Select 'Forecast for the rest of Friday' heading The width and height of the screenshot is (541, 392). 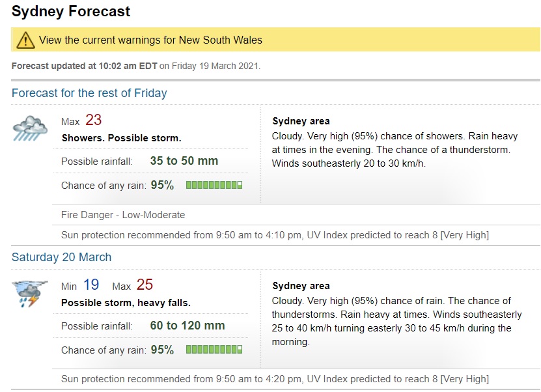(89, 93)
